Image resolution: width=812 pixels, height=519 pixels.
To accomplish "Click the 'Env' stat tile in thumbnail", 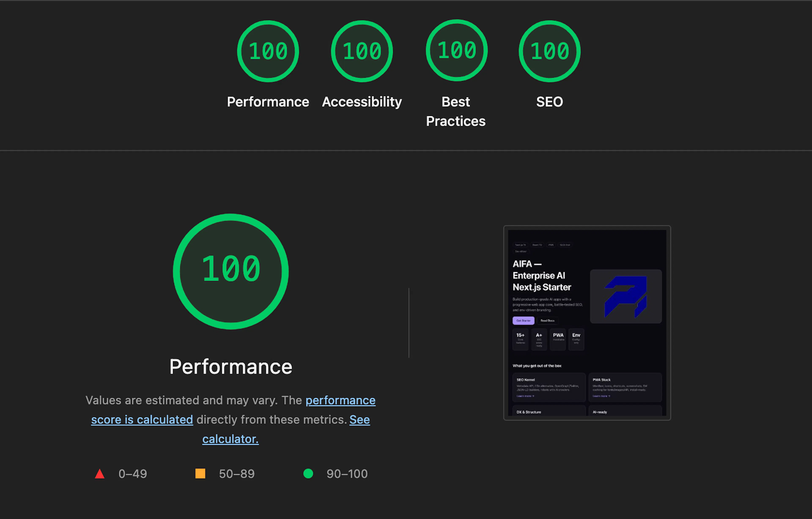I will (x=576, y=339).
